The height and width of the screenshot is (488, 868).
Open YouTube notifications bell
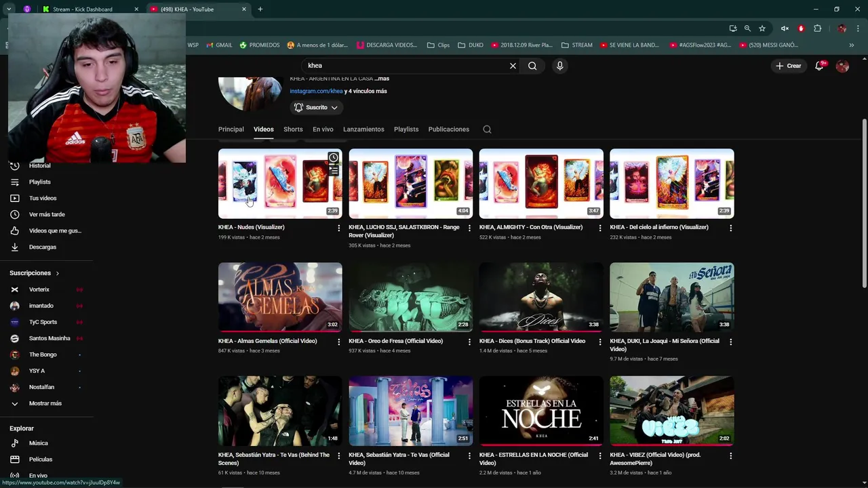[819, 66]
